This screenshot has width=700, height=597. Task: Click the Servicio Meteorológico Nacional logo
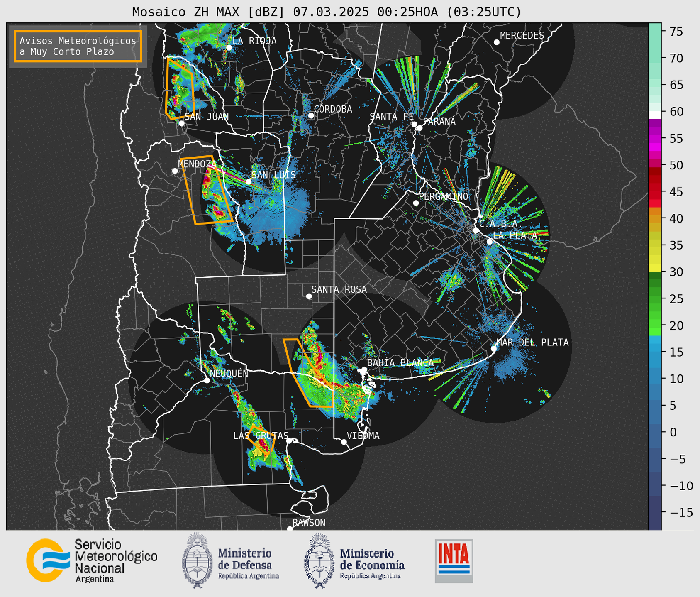(x=92, y=561)
